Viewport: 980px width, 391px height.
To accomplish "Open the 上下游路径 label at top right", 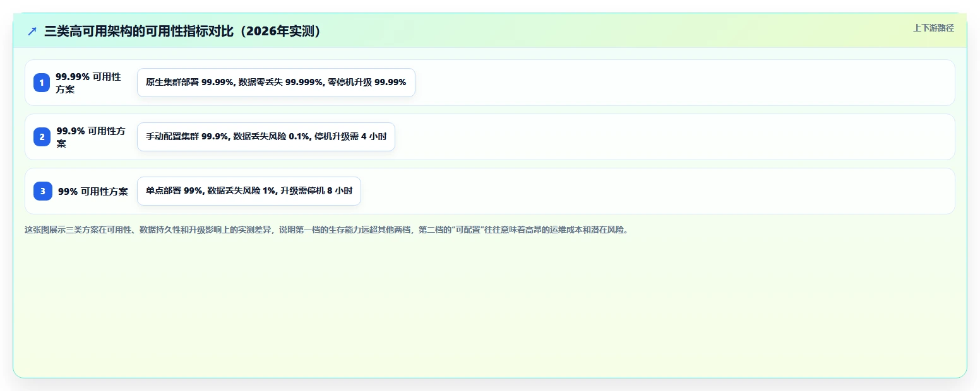I will tap(933, 28).
